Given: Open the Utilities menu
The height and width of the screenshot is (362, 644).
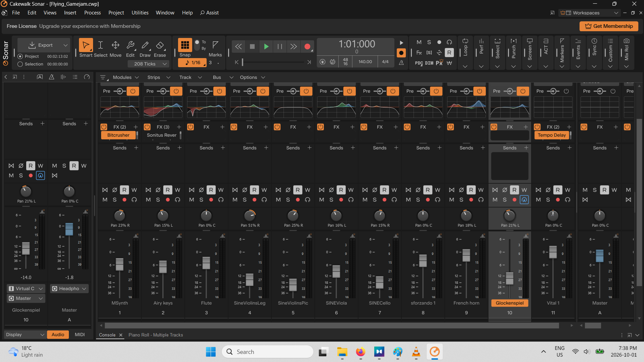Looking at the screenshot, I should [140, 13].
